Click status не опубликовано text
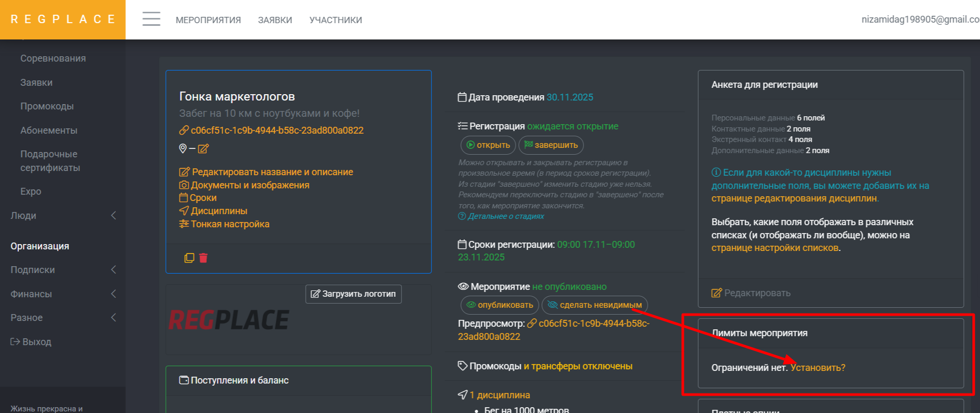 tap(569, 287)
